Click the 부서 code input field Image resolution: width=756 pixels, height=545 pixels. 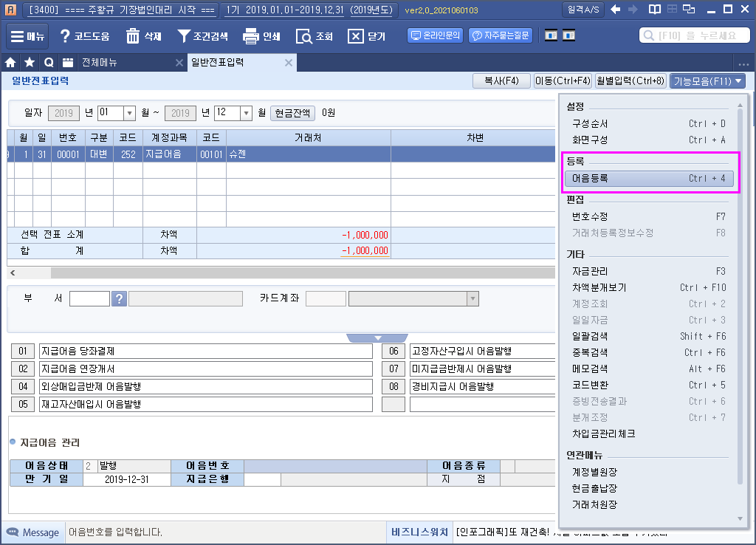point(89,298)
